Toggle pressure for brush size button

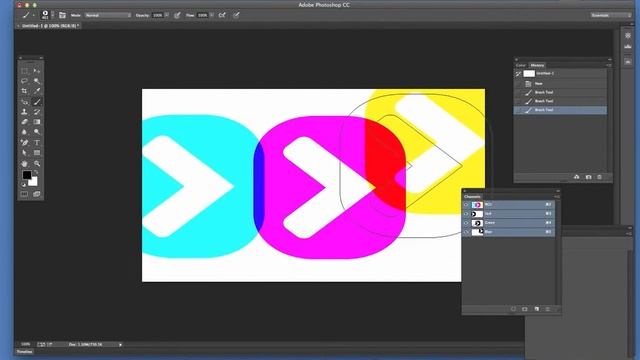(236, 15)
